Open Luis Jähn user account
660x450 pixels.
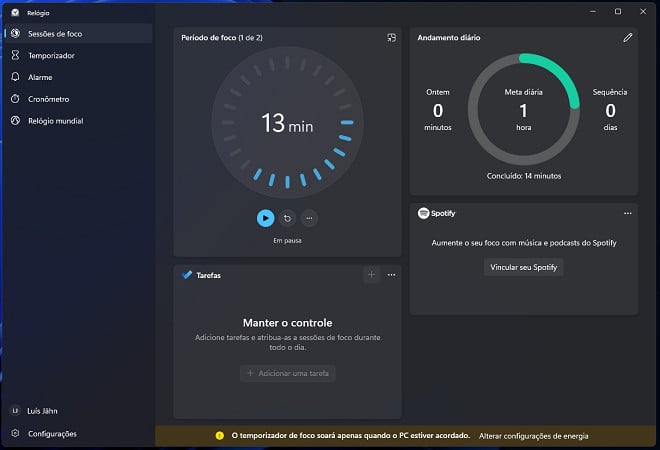47,411
